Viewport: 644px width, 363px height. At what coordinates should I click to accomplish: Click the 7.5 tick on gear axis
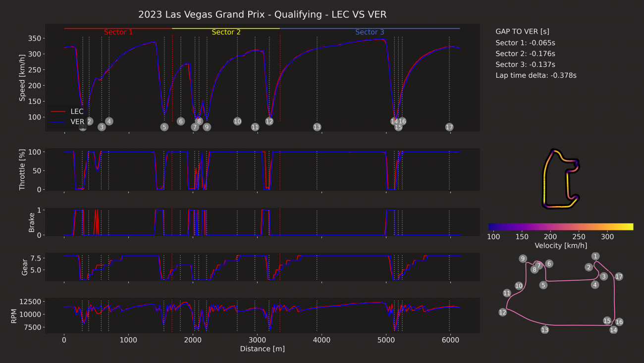(x=36, y=258)
